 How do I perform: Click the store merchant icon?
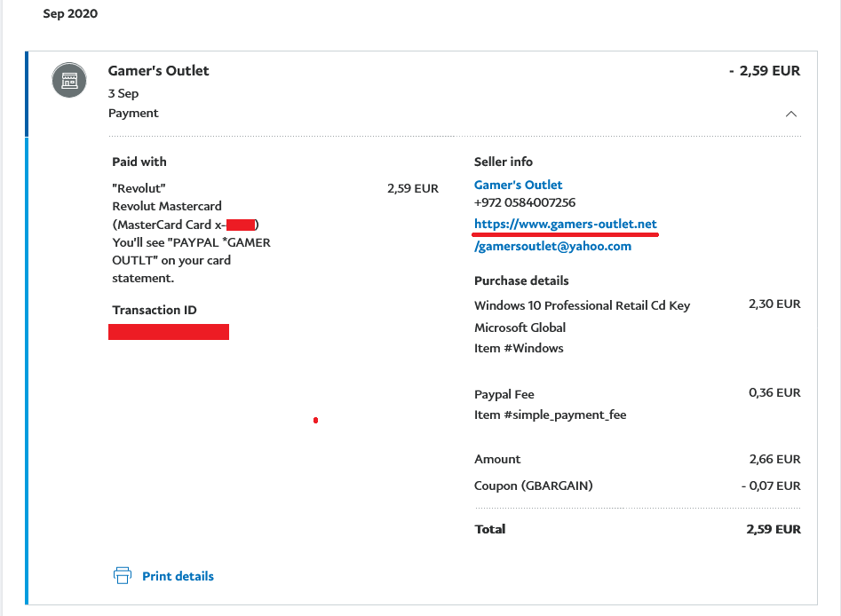pos(69,80)
